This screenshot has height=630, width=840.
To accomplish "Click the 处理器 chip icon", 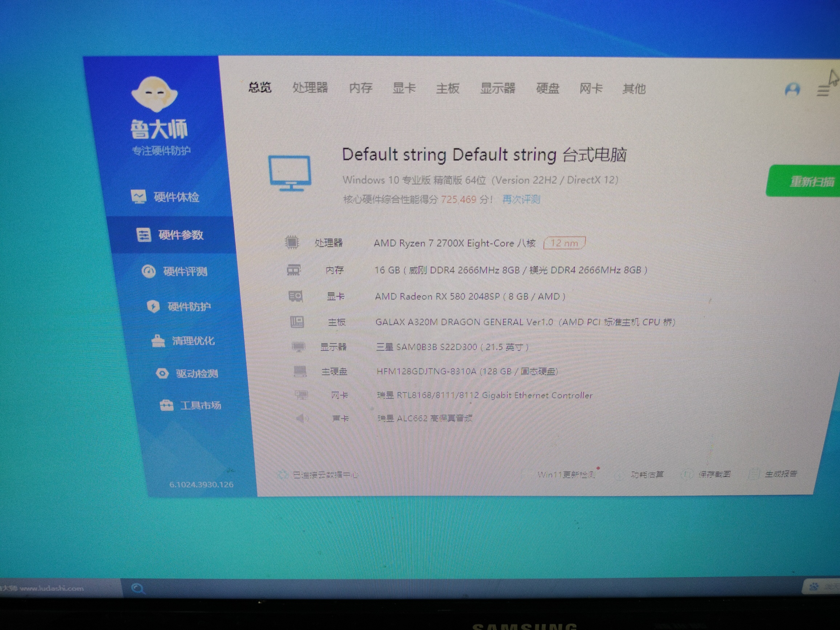I will pyautogui.click(x=292, y=242).
